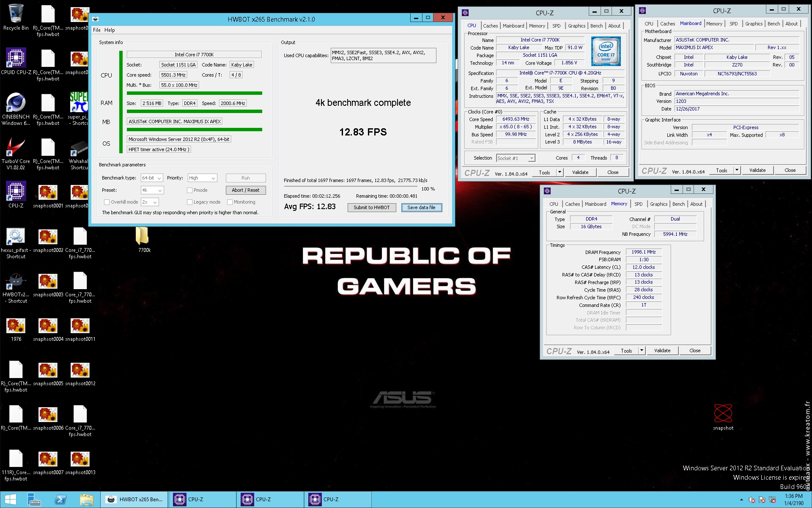Enable the Legacy mode checkbox

[190, 202]
